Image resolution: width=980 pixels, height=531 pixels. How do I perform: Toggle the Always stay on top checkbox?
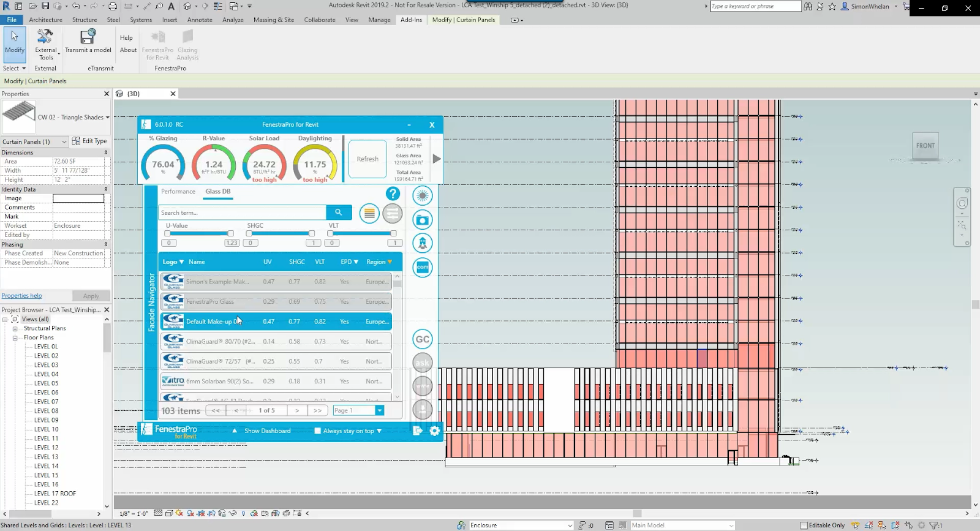(317, 431)
